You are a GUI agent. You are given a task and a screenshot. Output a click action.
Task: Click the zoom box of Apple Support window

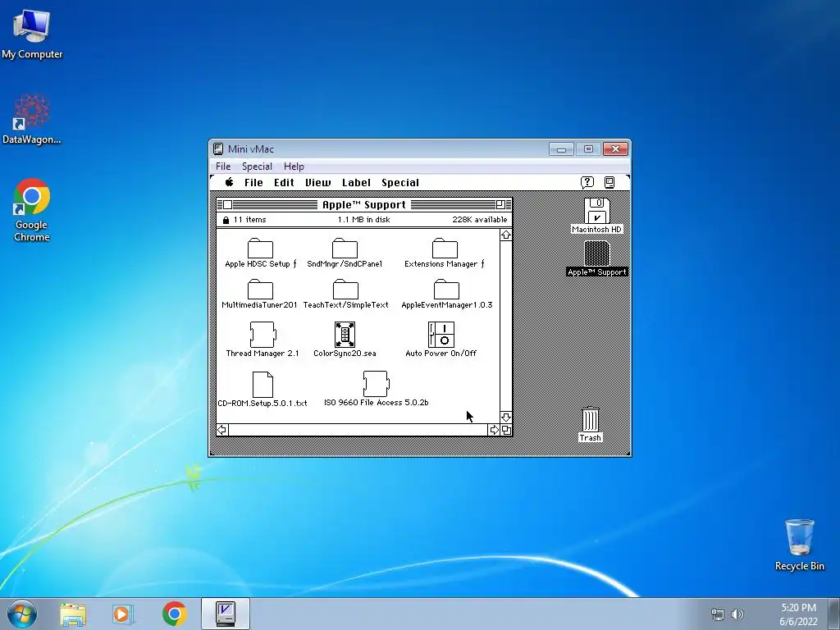pos(500,204)
